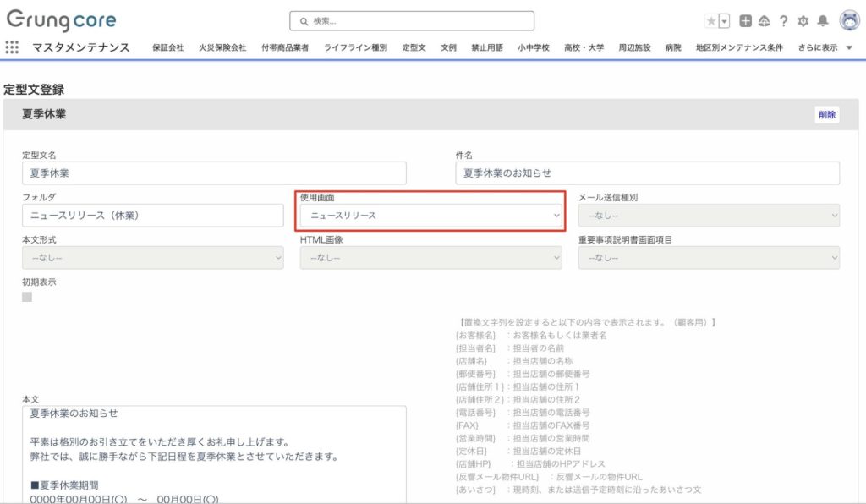866x504 pixels.
Task: Click the global actions plus icon
Action: click(745, 21)
